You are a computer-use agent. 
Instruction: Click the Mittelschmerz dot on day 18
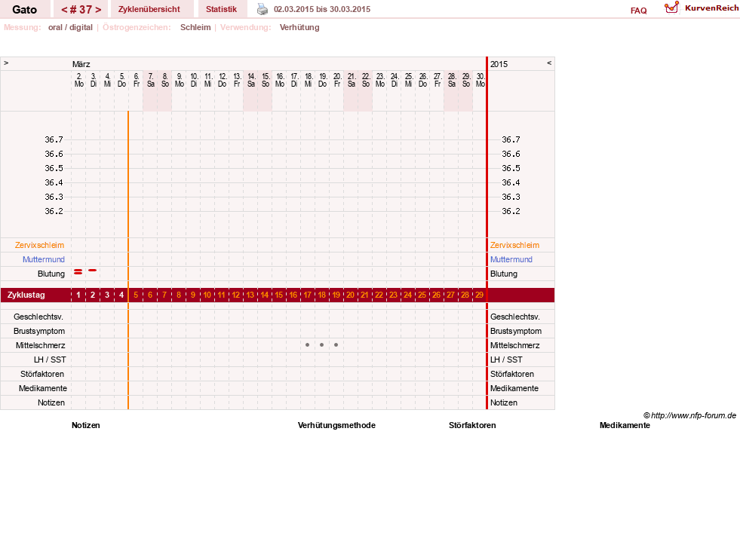(x=321, y=345)
